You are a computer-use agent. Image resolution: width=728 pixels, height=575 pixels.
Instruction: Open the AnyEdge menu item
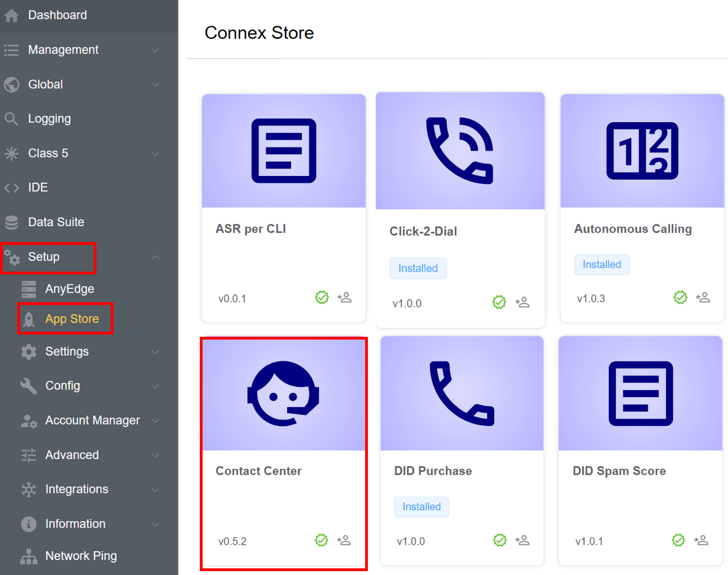pos(70,289)
